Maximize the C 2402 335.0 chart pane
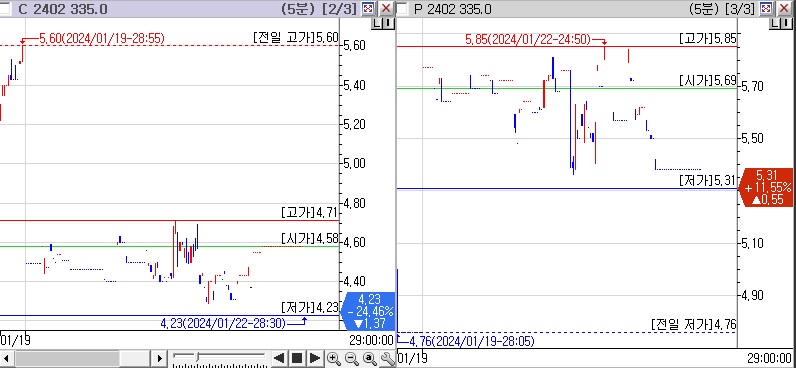This screenshot has height=368, width=796. coord(369,8)
